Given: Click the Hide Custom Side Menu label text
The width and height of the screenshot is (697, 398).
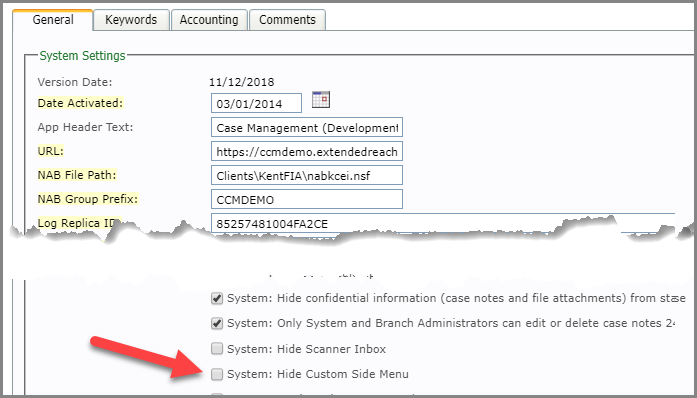Looking at the screenshot, I should click(318, 374).
